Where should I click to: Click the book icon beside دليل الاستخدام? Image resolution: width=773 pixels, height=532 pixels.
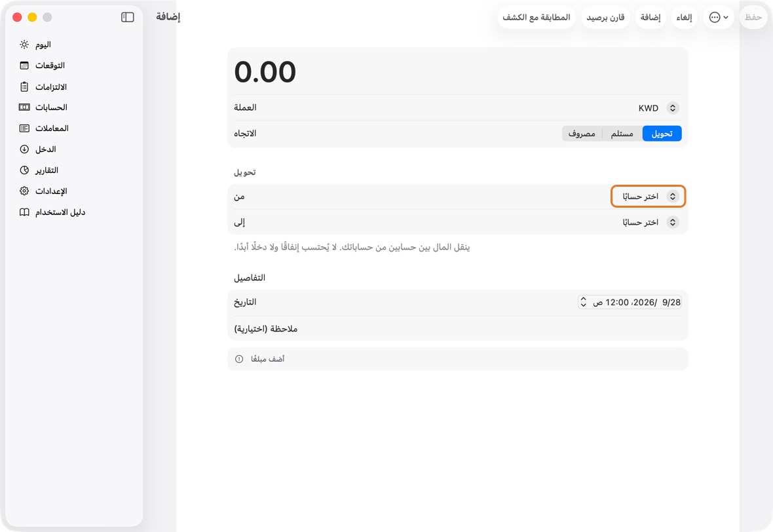[x=24, y=212]
